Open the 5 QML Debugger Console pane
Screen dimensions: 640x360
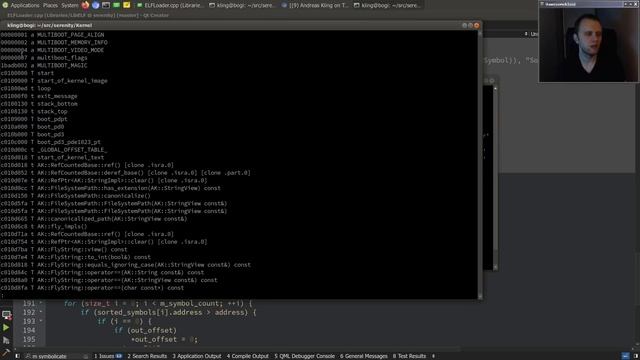[304, 356]
